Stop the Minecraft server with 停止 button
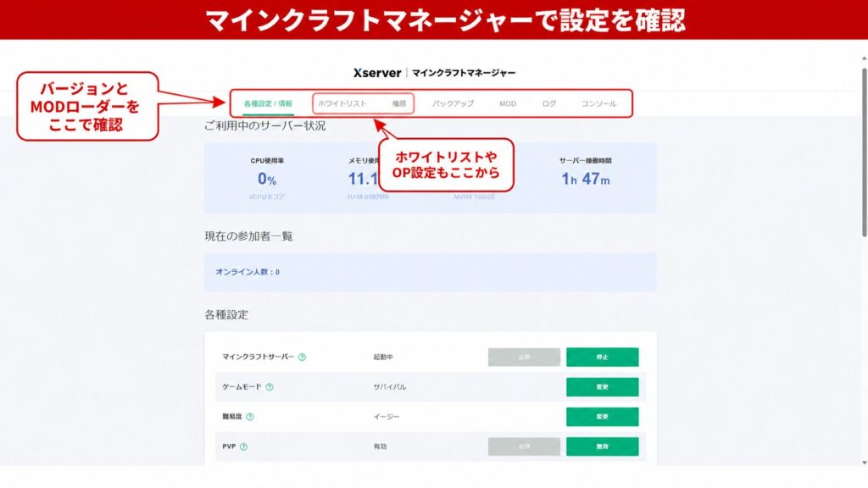The height and width of the screenshot is (488, 868). (x=603, y=357)
